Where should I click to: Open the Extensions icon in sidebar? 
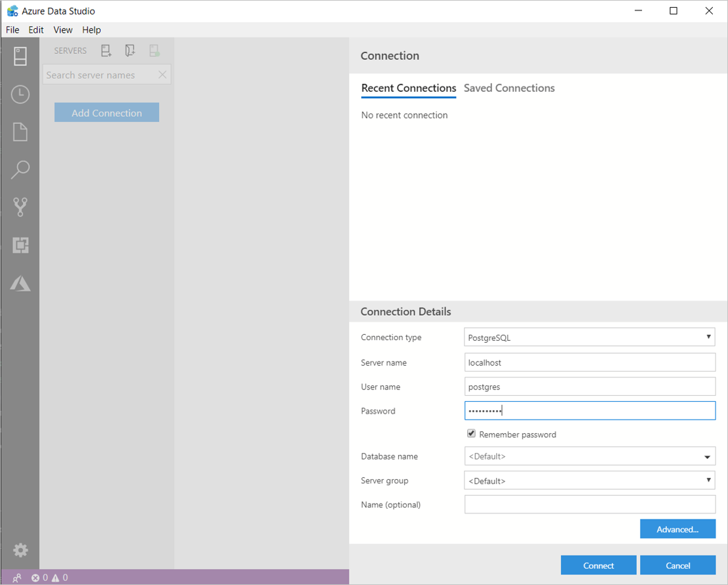20,245
